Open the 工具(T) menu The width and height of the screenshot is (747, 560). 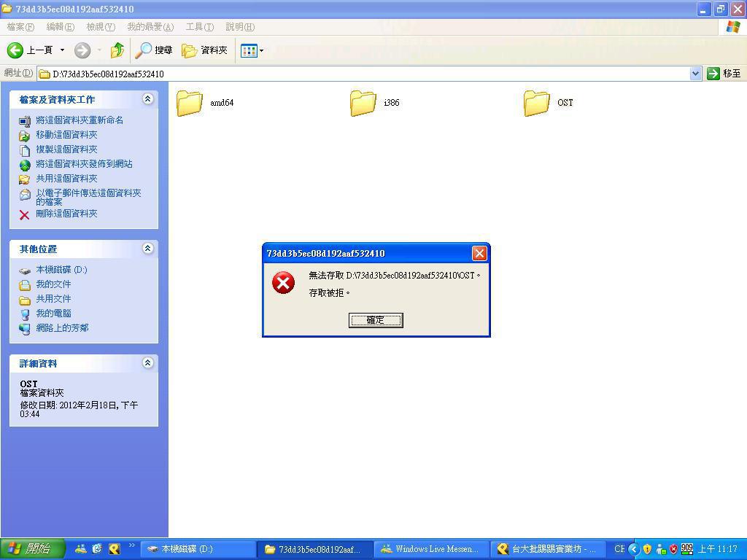(200, 27)
